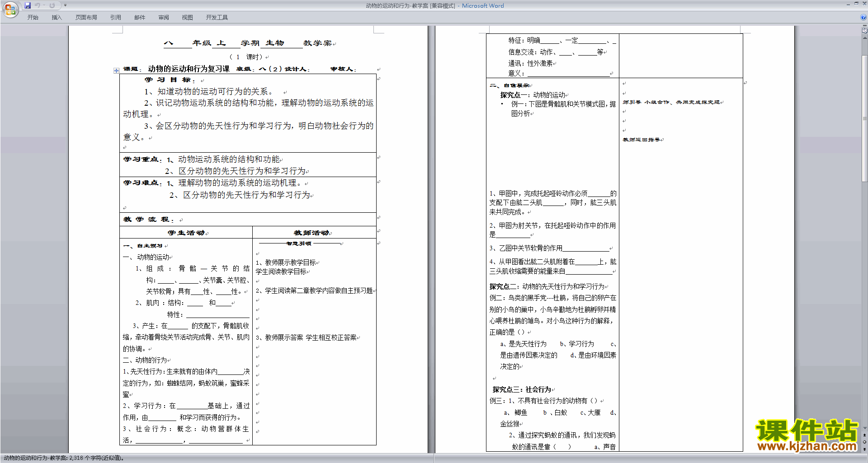Click the heading 学习目标：
This screenshot has height=463, width=868.
coord(170,80)
